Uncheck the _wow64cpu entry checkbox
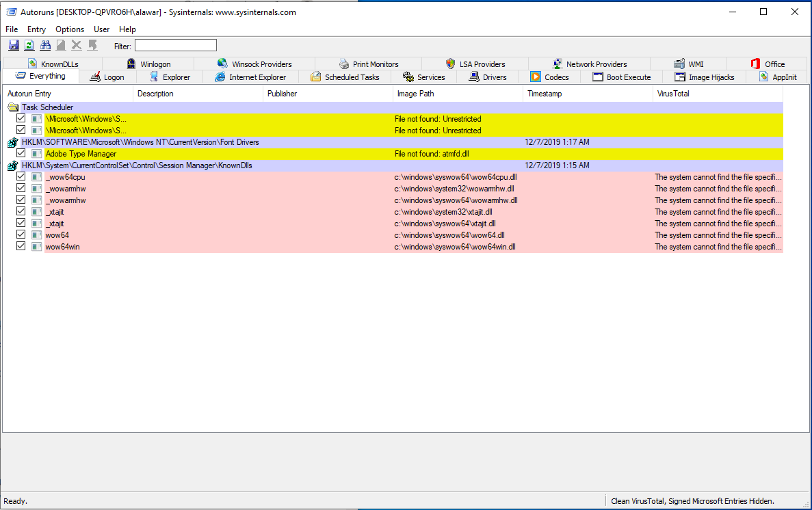812x510 pixels. (21, 176)
